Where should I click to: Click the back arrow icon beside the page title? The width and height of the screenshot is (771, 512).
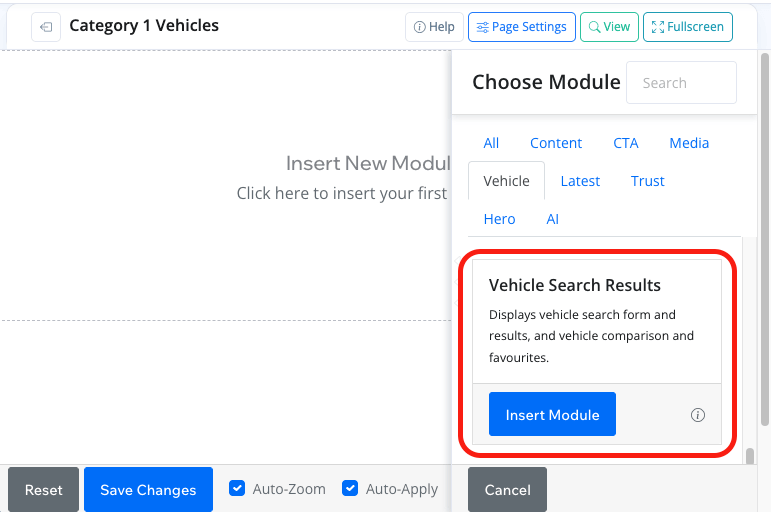[46, 27]
